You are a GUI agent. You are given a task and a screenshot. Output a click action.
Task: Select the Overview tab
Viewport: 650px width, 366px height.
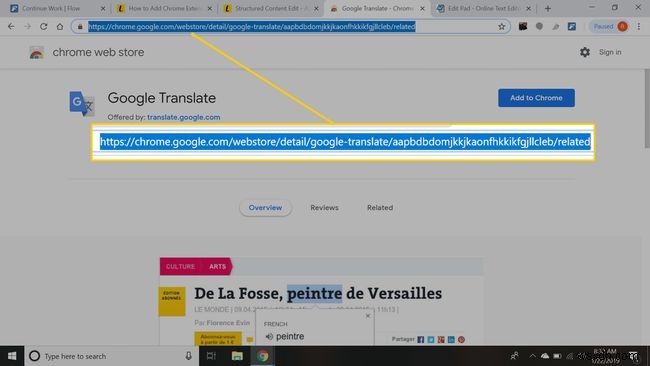[x=265, y=208]
